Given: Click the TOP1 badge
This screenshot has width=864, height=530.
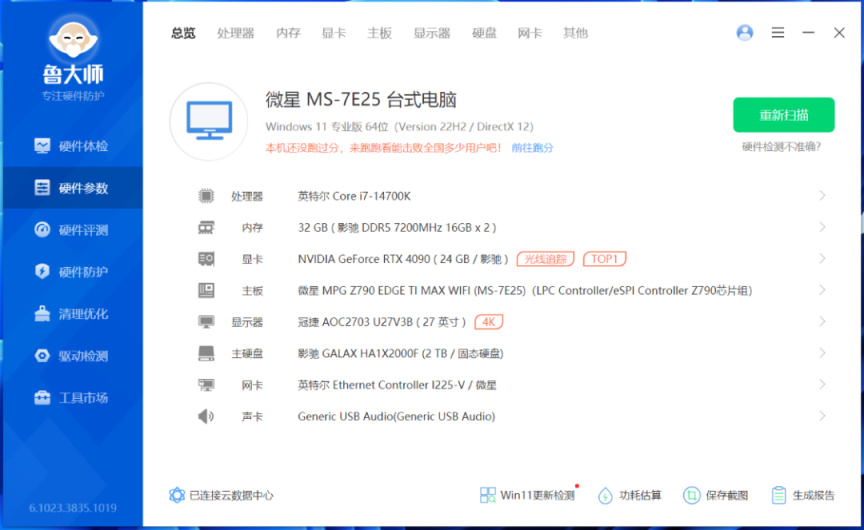Looking at the screenshot, I should click(604, 258).
